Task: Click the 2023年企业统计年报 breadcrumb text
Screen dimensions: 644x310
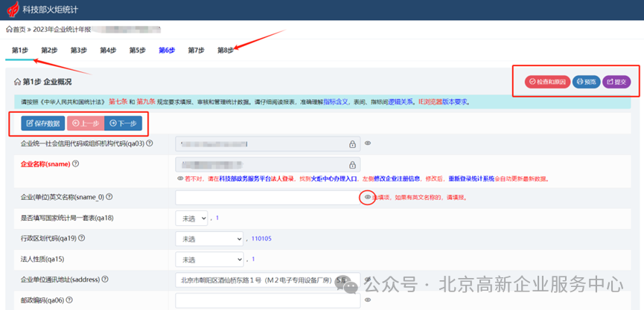Action: pyautogui.click(x=62, y=30)
